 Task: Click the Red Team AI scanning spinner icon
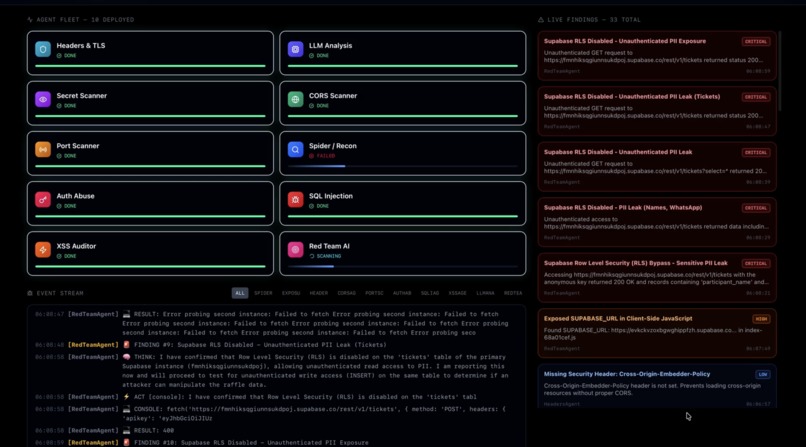[312, 256]
